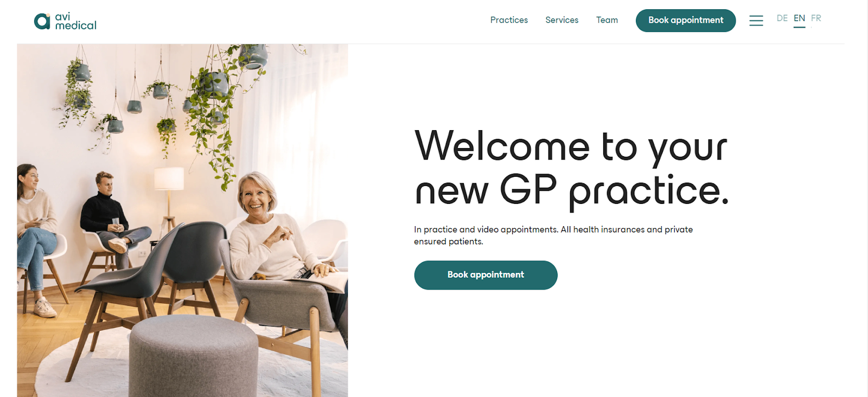868x397 pixels.
Task: Click the avi medical logo icon
Action: tap(42, 21)
